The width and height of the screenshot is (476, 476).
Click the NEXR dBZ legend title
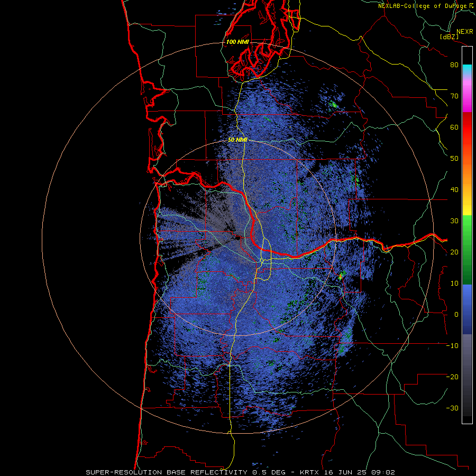[456, 34]
